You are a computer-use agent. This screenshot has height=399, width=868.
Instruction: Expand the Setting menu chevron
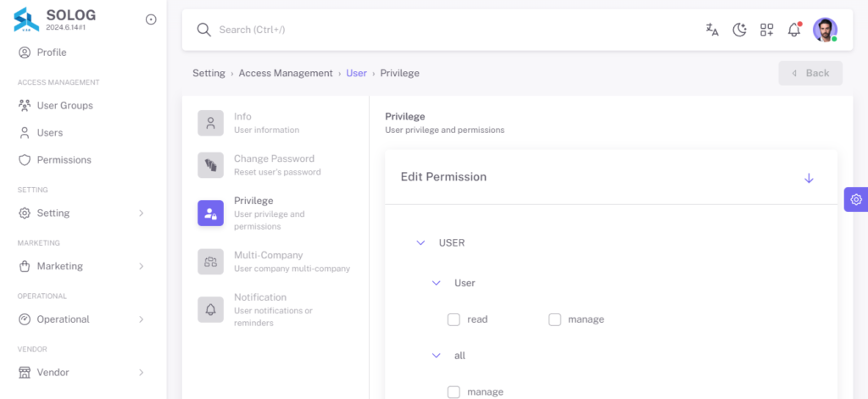(142, 213)
